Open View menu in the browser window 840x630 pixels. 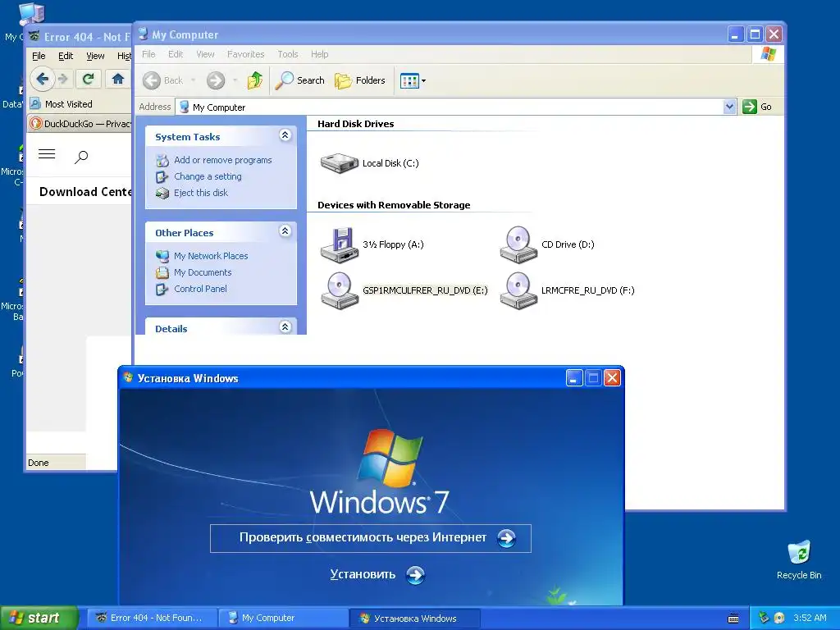click(x=95, y=56)
